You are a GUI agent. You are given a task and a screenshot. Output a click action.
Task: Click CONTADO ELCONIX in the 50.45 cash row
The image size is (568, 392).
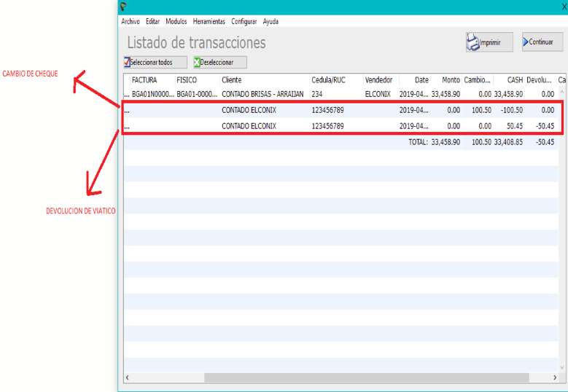(249, 126)
